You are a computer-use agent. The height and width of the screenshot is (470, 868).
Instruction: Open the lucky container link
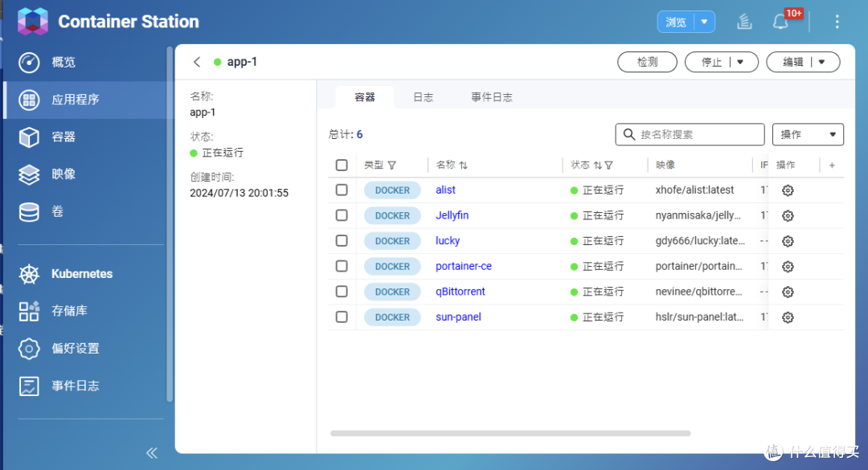(448, 241)
